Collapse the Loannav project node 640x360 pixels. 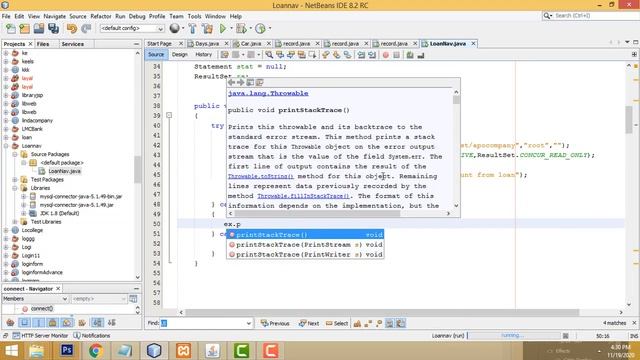coord(6,146)
